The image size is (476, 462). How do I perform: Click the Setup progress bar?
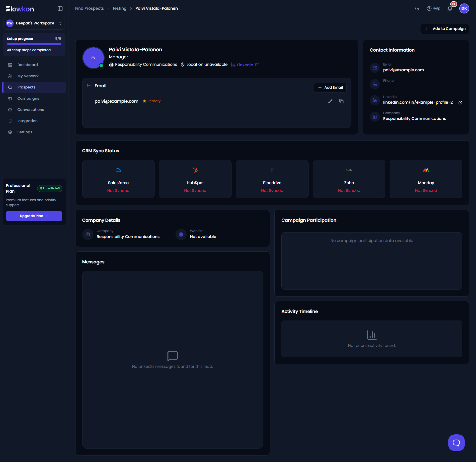pos(34,44)
